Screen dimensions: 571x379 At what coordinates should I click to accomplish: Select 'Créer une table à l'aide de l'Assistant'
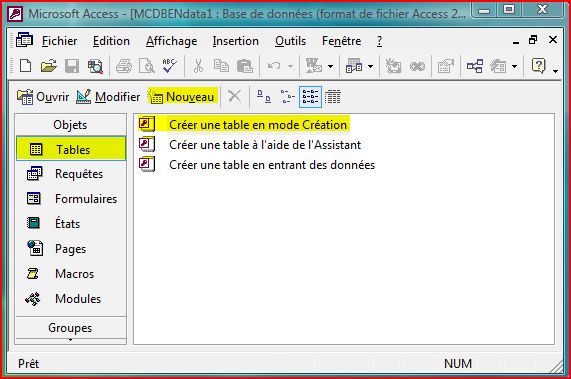tap(250, 145)
